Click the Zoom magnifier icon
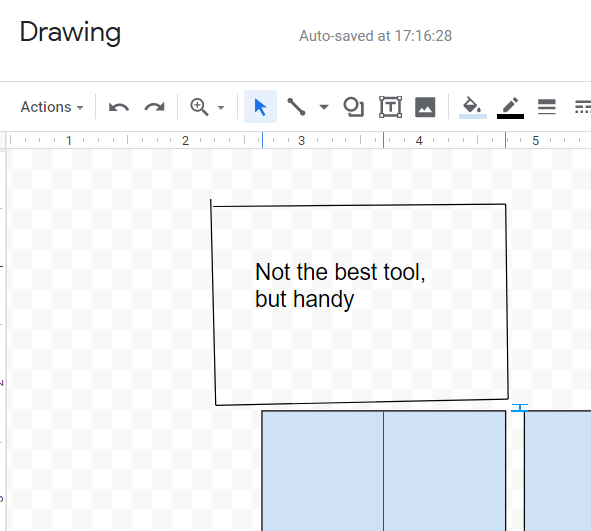The width and height of the screenshot is (591, 531). pos(199,107)
